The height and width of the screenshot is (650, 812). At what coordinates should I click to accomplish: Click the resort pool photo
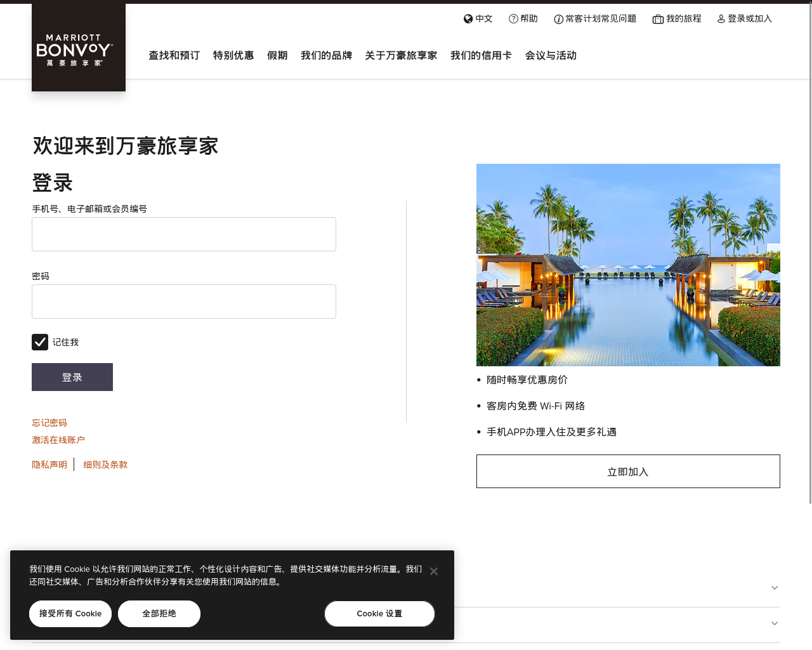click(x=628, y=265)
